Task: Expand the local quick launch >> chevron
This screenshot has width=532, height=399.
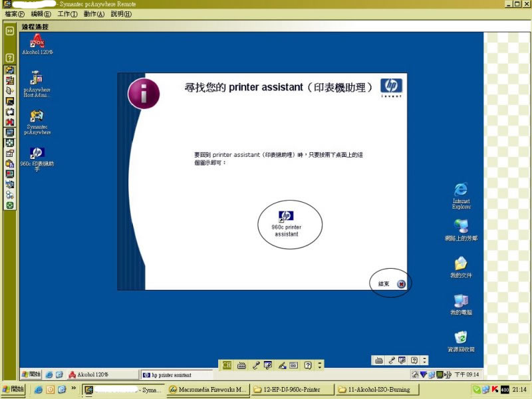Action: [x=73, y=388]
